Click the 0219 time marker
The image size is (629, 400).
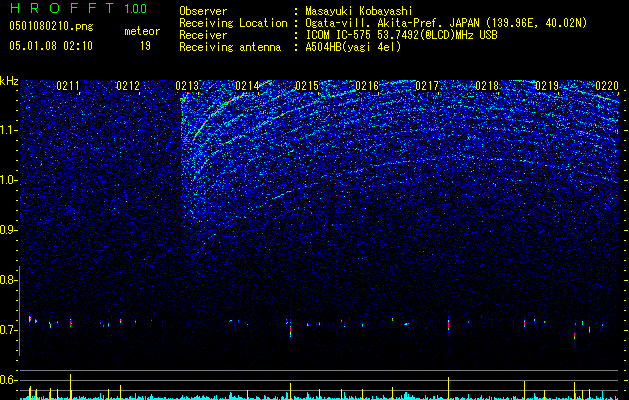[x=547, y=85]
